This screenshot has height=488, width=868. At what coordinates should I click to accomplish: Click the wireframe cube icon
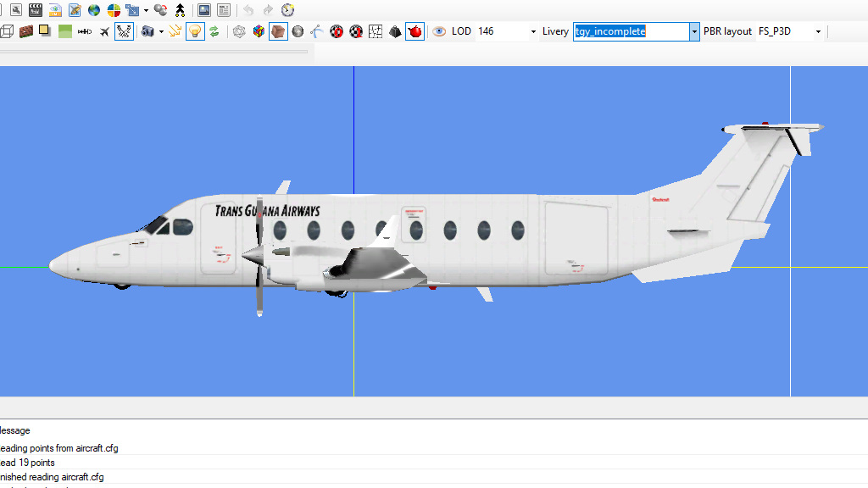coord(7,31)
